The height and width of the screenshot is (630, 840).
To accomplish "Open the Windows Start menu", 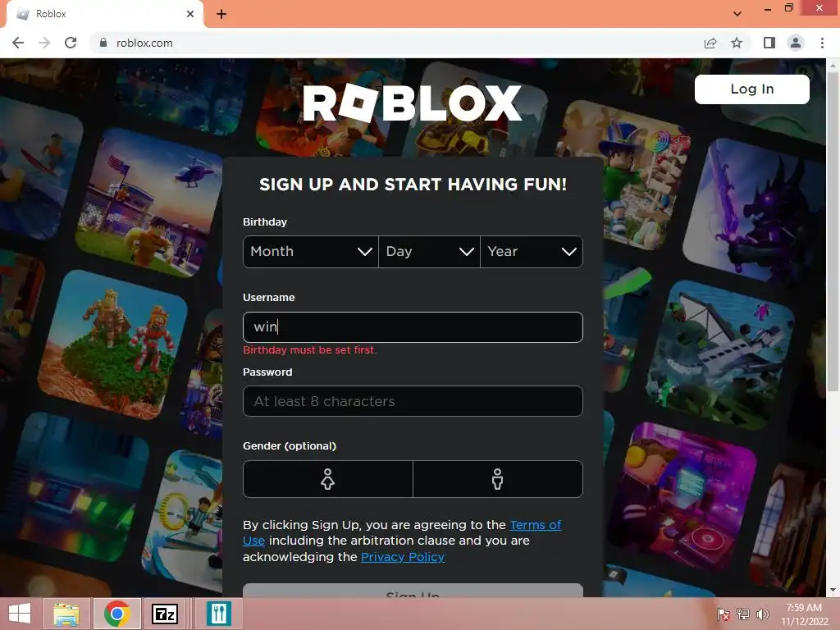I will click(20, 614).
